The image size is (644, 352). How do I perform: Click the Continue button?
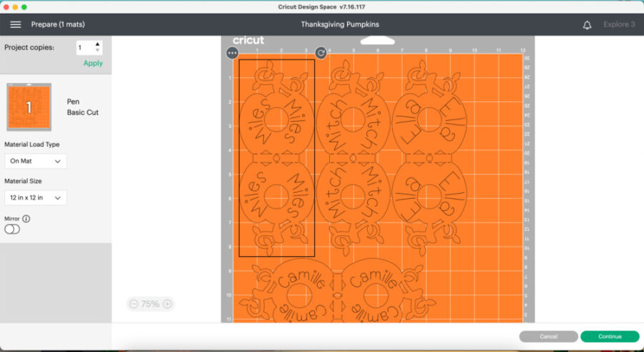point(610,336)
